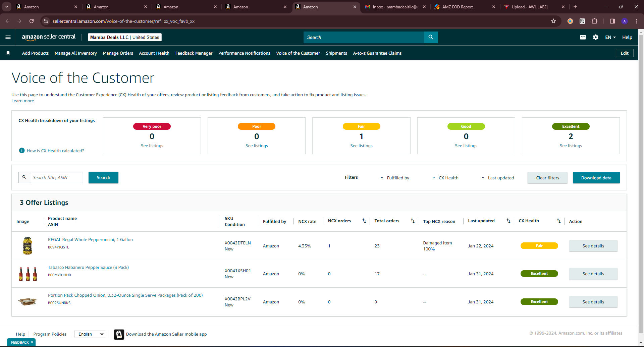Image resolution: width=644 pixels, height=347 pixels.
Task: View site information icon in address bar
Action: click(x=46, y=21)
